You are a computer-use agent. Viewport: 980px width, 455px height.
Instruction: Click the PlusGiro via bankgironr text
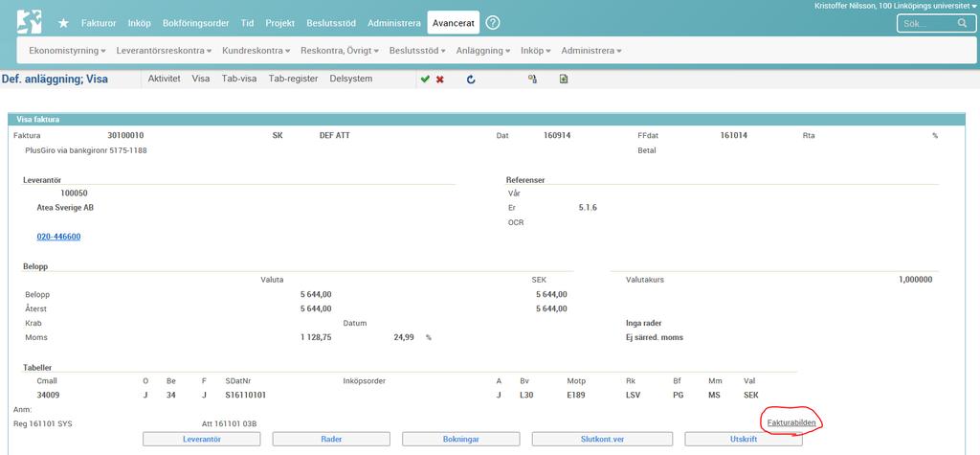point(85,150)
